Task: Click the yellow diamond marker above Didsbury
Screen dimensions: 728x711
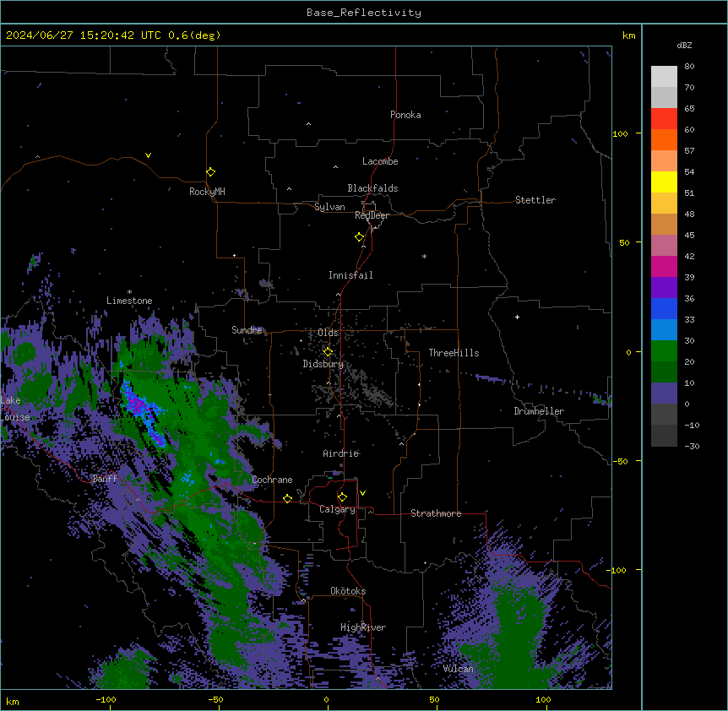Action: click(329, 351)
